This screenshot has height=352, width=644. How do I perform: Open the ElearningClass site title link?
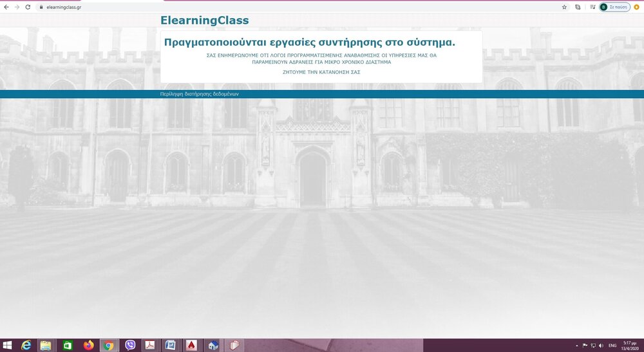pyautogui.click(x=204, y=21)
